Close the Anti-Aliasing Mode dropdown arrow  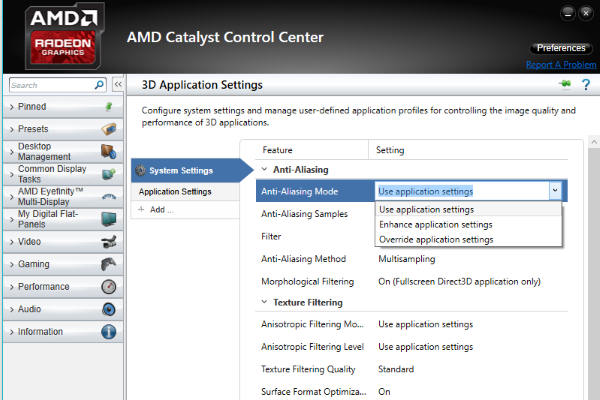click(x=555, y=191)
